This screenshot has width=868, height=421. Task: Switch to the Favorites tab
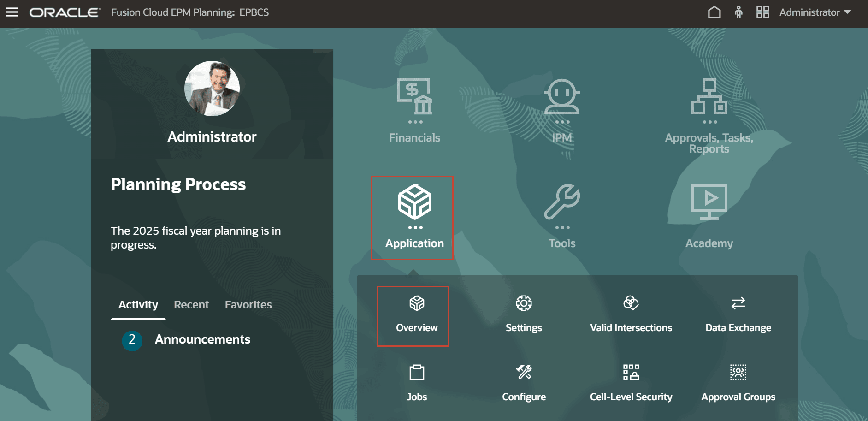[x=248, y=305]
